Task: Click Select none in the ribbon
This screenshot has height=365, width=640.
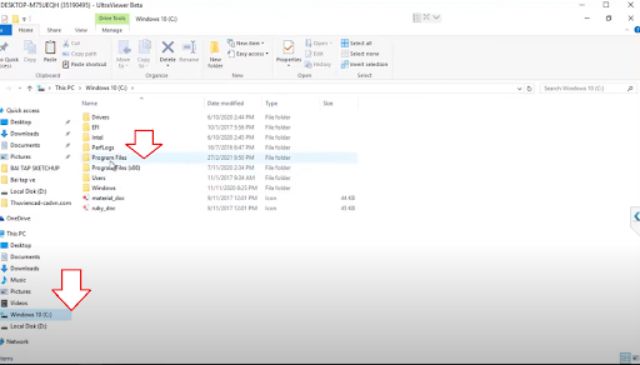Action: point(360,54)
